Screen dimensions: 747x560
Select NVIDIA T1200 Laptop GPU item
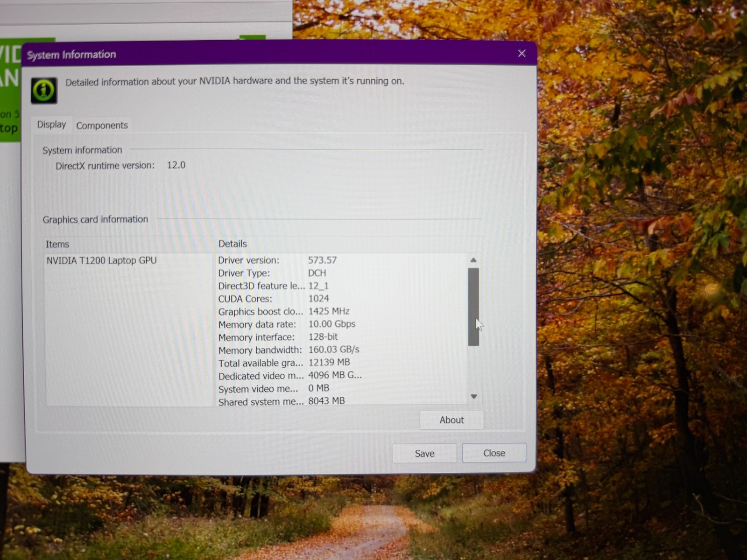102,260
